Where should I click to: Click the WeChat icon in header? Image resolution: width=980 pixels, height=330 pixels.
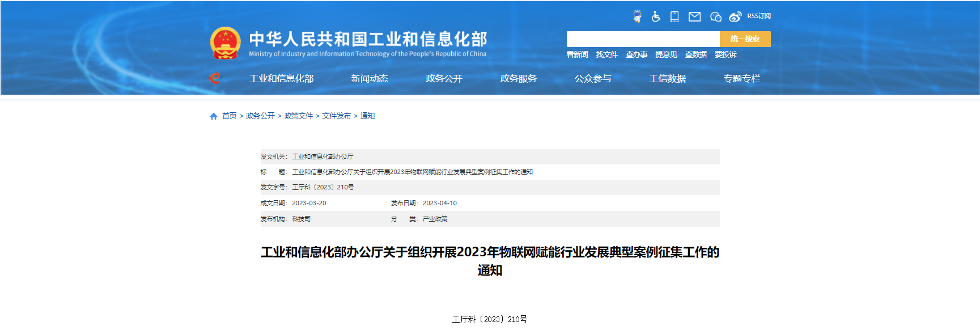(715, 16)
